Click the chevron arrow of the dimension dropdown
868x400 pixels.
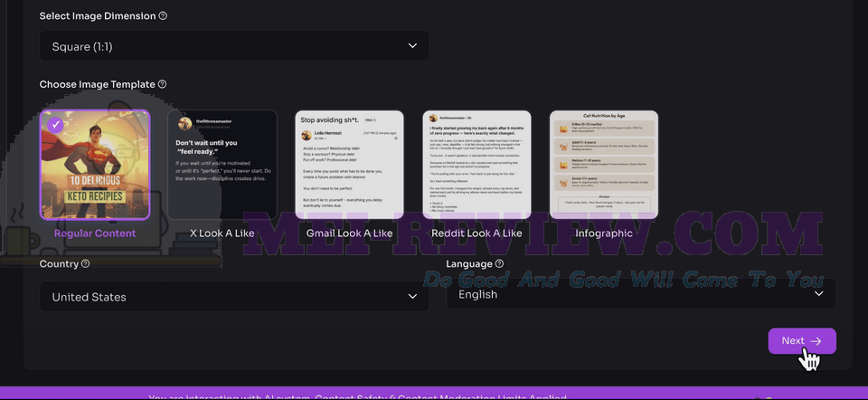pos(412,46)
